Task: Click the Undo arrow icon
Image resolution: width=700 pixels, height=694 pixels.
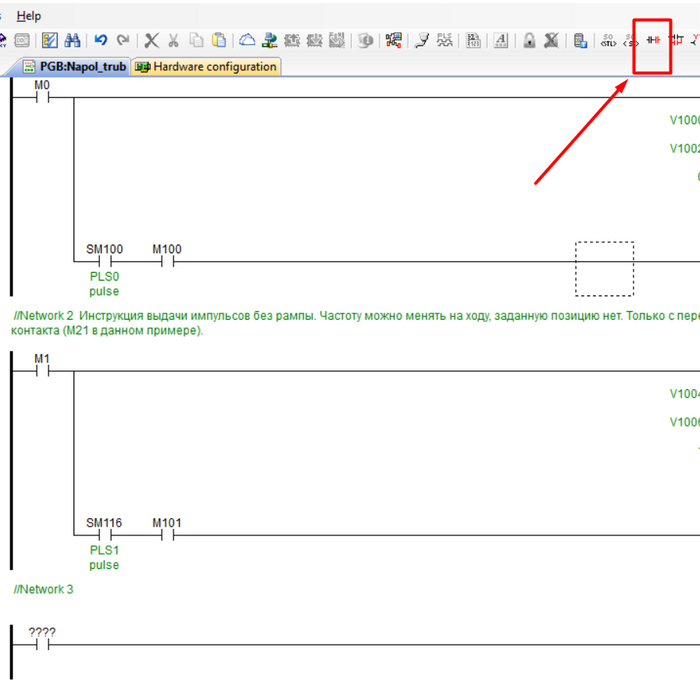Action: pos(101,41)
